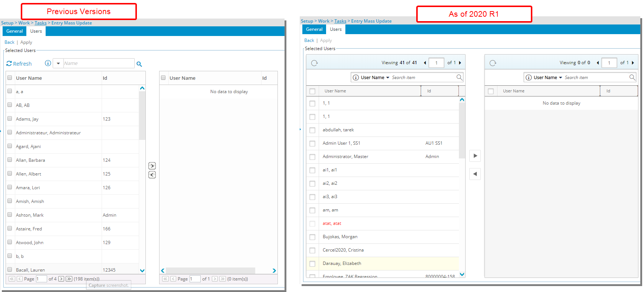Image resolution: width=644 pixels, height=292 pixels.
Task: Check the box for Allan, Barbara
Action: [x=10, y=160]
